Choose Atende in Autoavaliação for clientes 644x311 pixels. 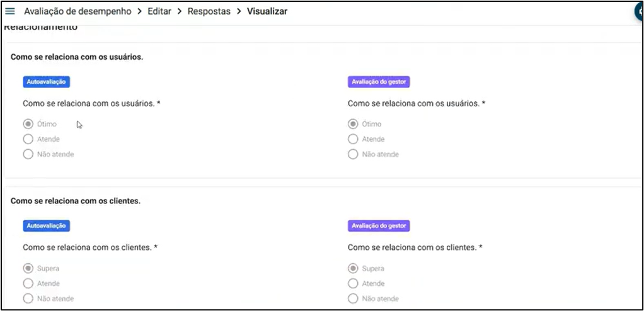(x=28, y=283)
